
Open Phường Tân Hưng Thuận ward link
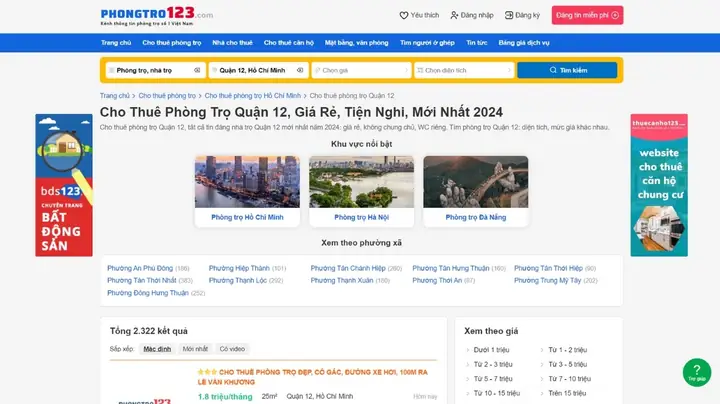(x=451, y=268)
